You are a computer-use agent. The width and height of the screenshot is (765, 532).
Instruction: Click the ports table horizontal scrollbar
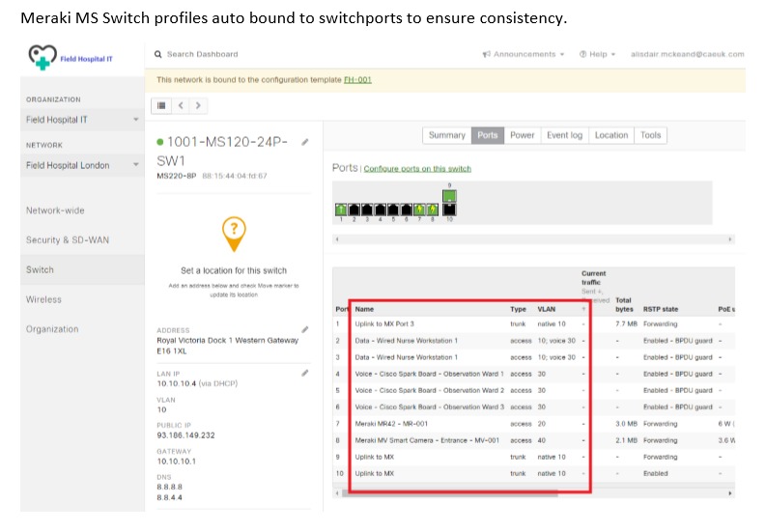[450, 493]
